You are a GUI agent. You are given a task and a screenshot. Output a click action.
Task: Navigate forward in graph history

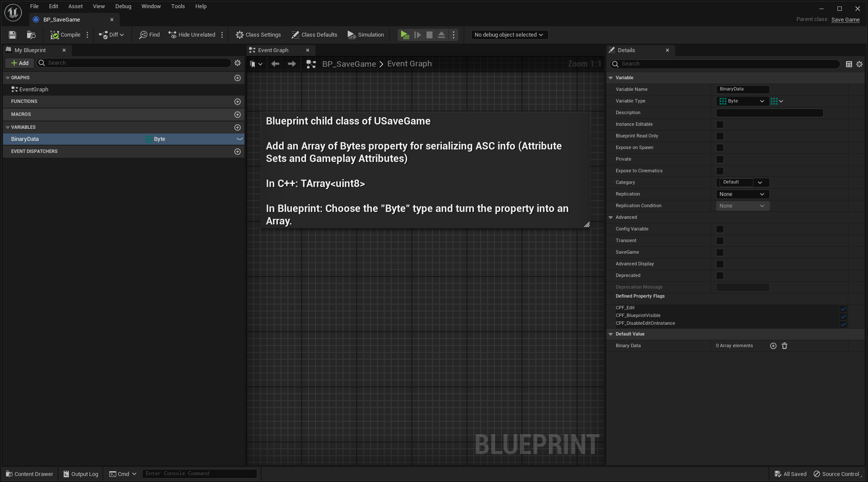pyautogui.click(x=292, y=64)
